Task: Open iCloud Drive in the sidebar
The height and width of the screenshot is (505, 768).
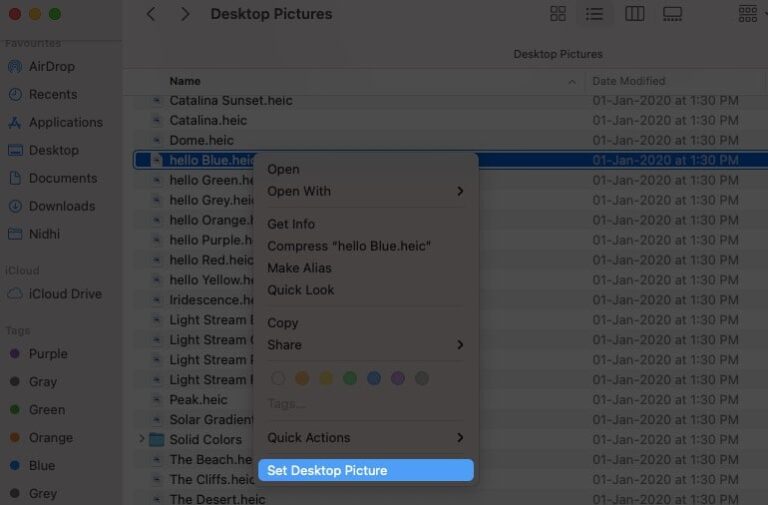Action: point(65,294)
